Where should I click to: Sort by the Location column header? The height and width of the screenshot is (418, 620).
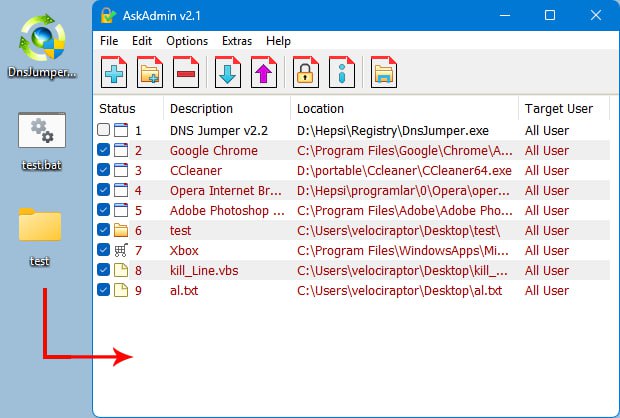pos(405,108)
